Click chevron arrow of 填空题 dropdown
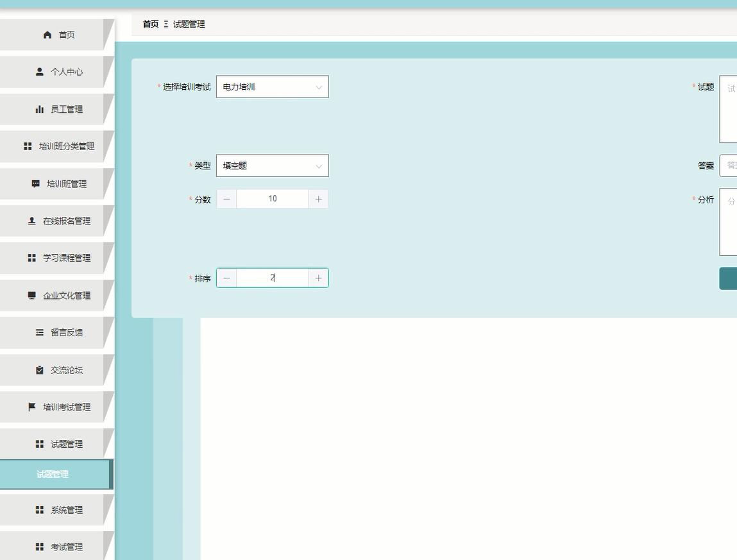This screenshot has width=737, height=560. [319, 166]
